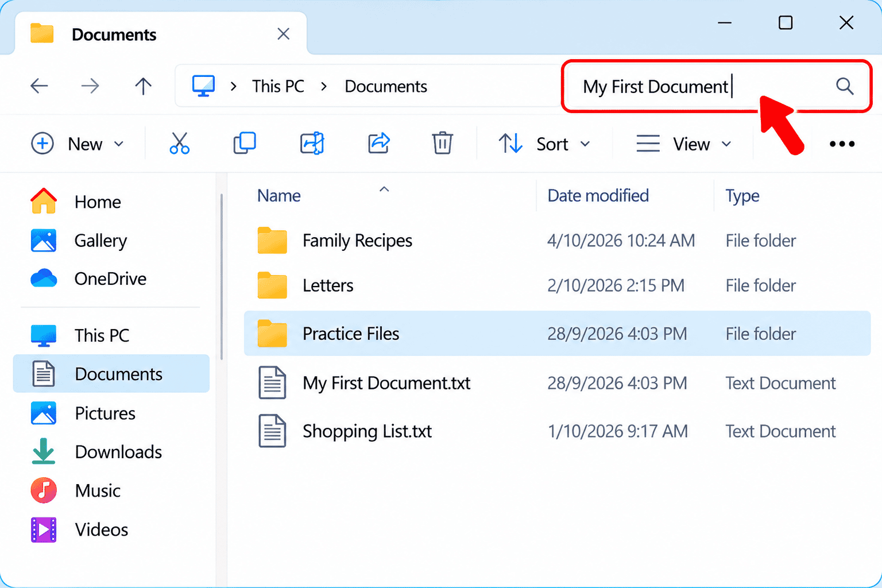Select the Letters folder name
Image resolution: width=882 pixels, height=588 pixels.
pyautogui.click(x=328, y=285)
